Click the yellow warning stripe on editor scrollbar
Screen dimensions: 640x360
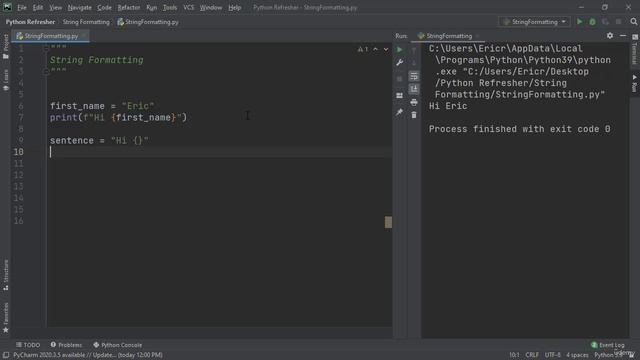coord(388,222)
